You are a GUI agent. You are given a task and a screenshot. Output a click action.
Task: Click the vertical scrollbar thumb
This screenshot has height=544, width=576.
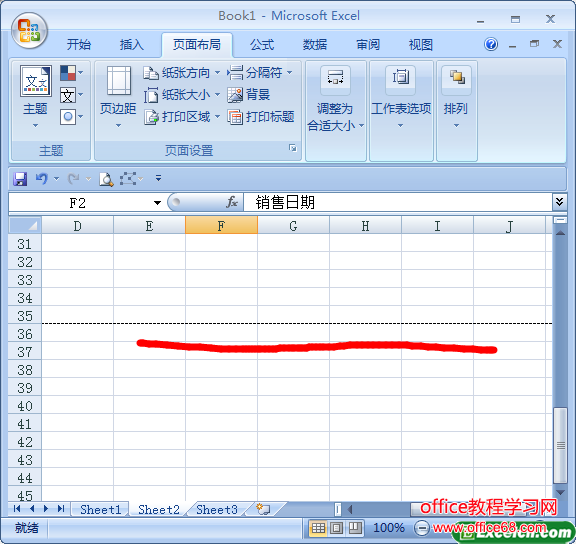coord(560,445)
